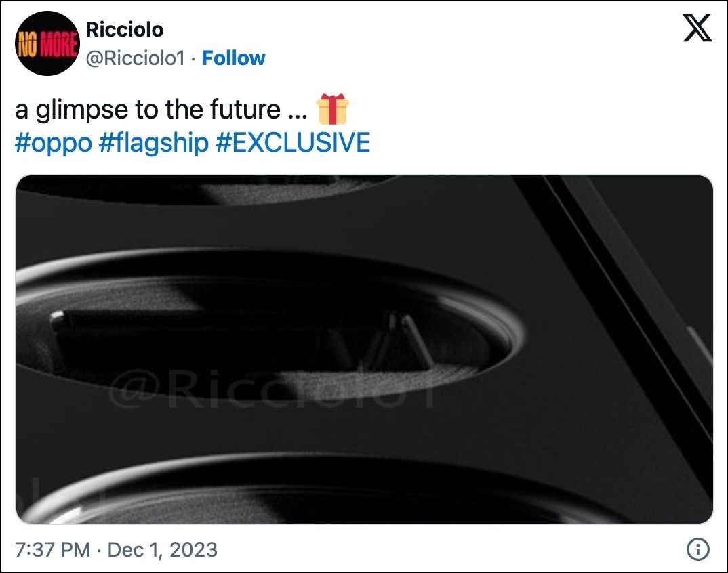Click the 7:37 PM Dec 1, 2023 timestamp
The image size is (728, 573).
pos(116,550)
